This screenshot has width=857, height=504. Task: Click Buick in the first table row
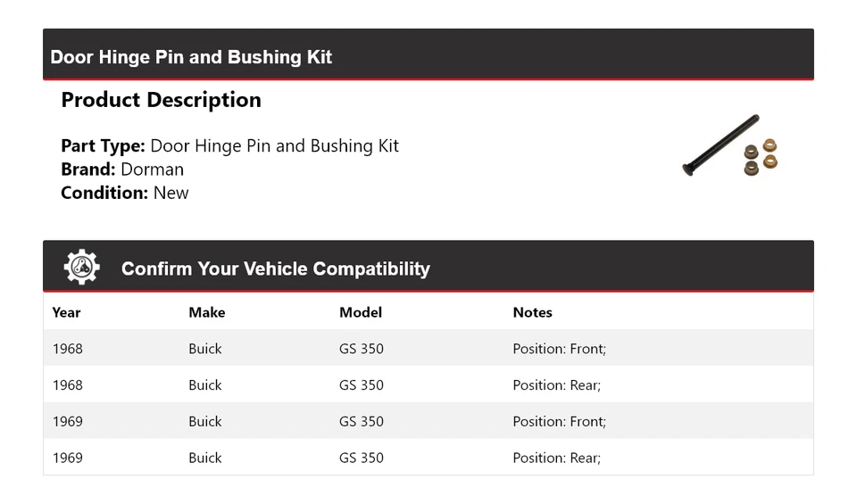pyautogui.click(x=204, y=349)
